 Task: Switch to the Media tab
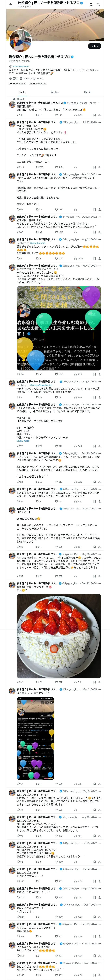click(x=88, y=92)
